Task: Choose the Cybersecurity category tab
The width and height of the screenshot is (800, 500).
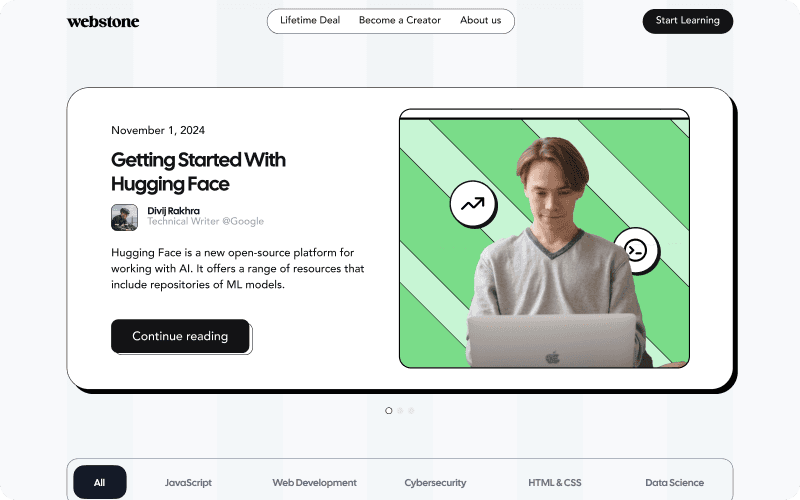Action: point(435,483)
